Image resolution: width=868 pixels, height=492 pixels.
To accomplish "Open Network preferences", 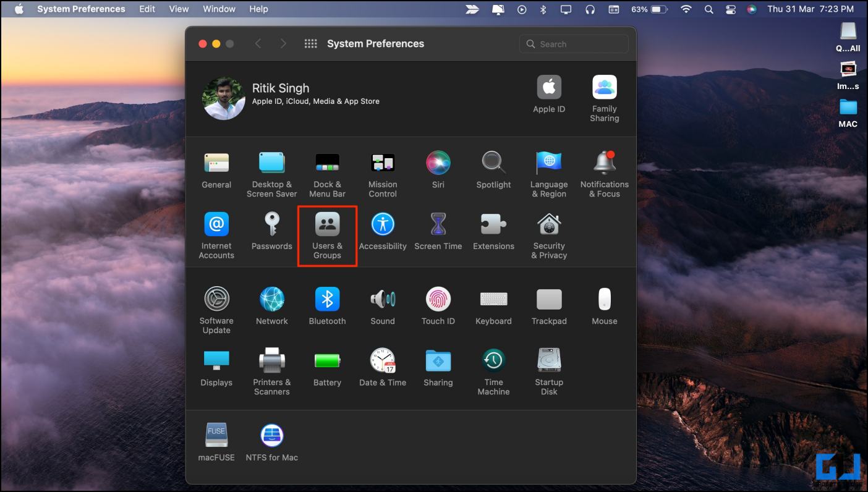I will coord(272,307).
